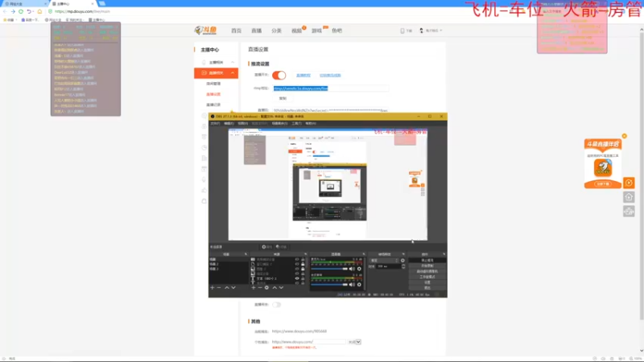The width and height of the screenshot is (644, 362).
Task: Click the page vertical scrollbar on right edge
Action: [641, 176]
